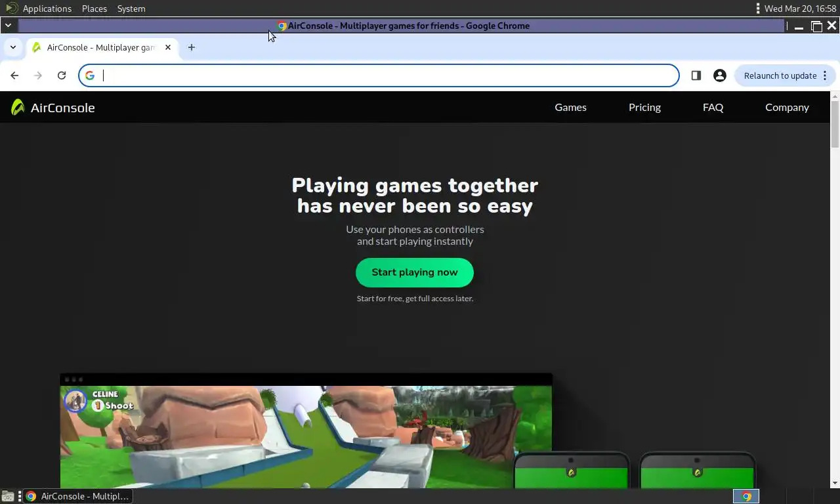Open the window menu arrow in the title bar
The image size is (840, 504).
8,26
